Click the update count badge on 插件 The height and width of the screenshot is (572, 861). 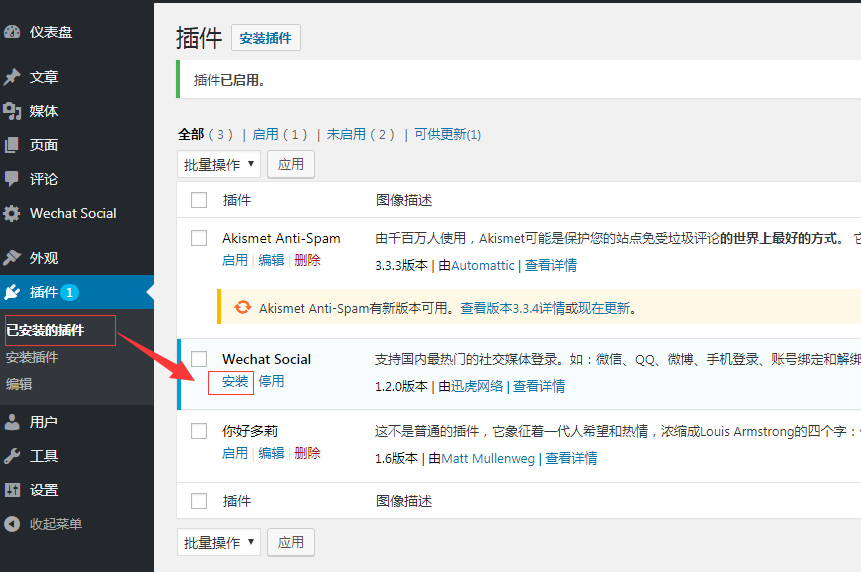coord(69,293)
